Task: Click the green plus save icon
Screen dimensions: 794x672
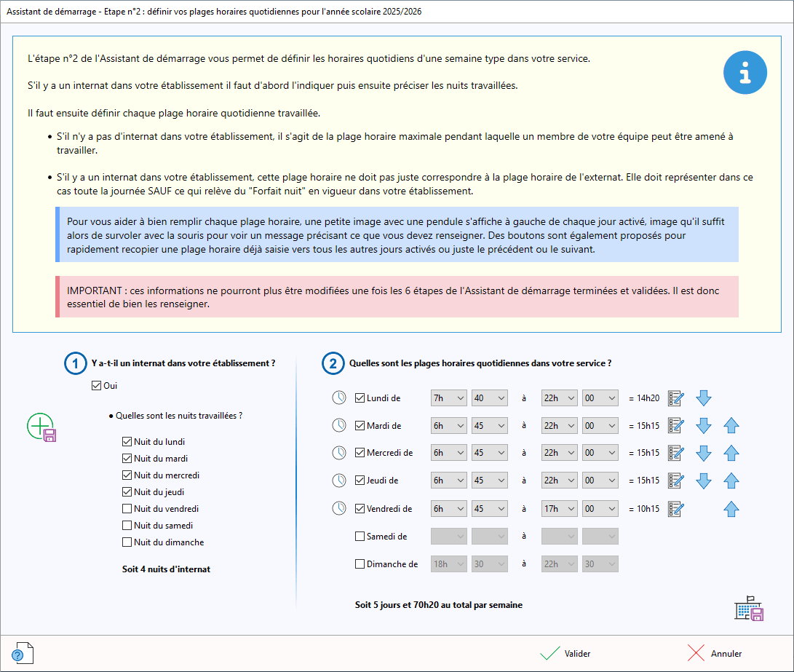Action: [41, 427]
